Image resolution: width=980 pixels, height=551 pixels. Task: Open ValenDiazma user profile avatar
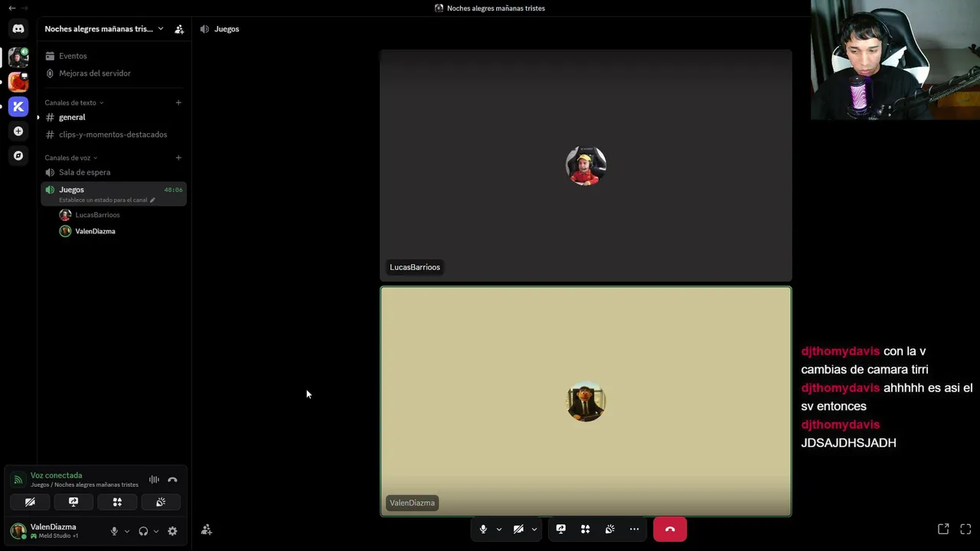(18, 530)
